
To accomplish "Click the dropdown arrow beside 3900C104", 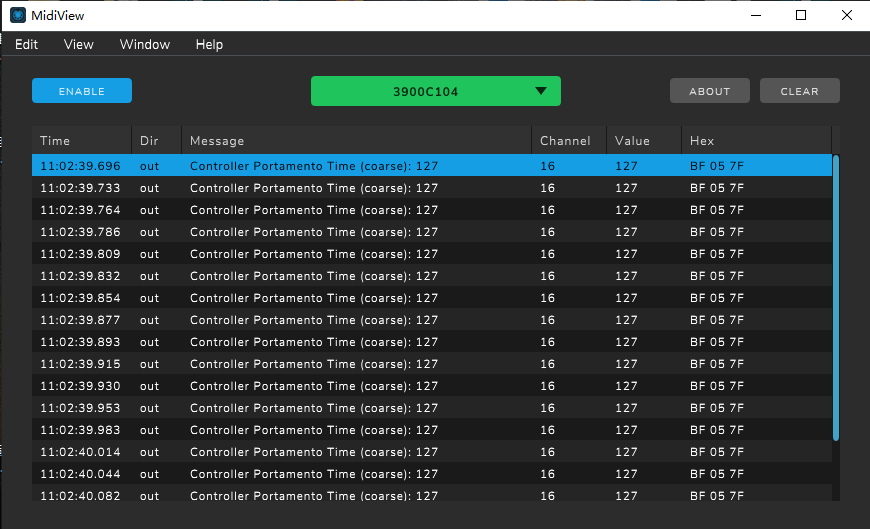I will (x=541, y=91).
